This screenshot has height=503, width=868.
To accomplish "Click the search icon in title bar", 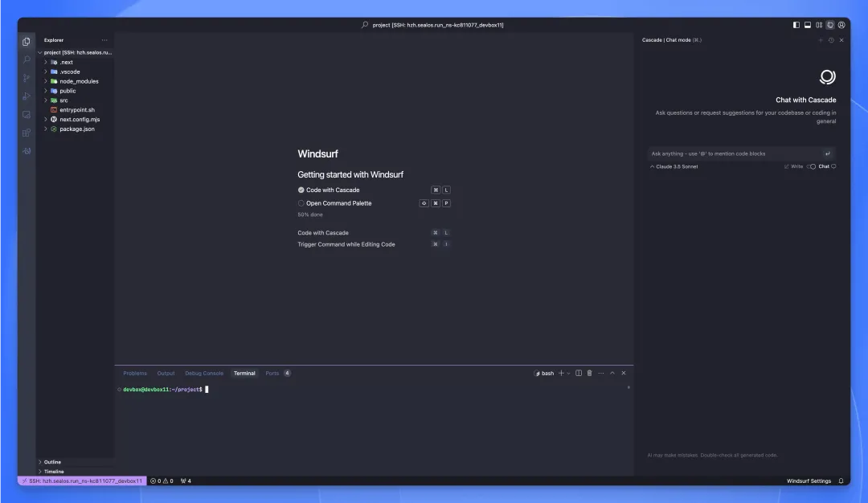I will [x=365, y=25].
